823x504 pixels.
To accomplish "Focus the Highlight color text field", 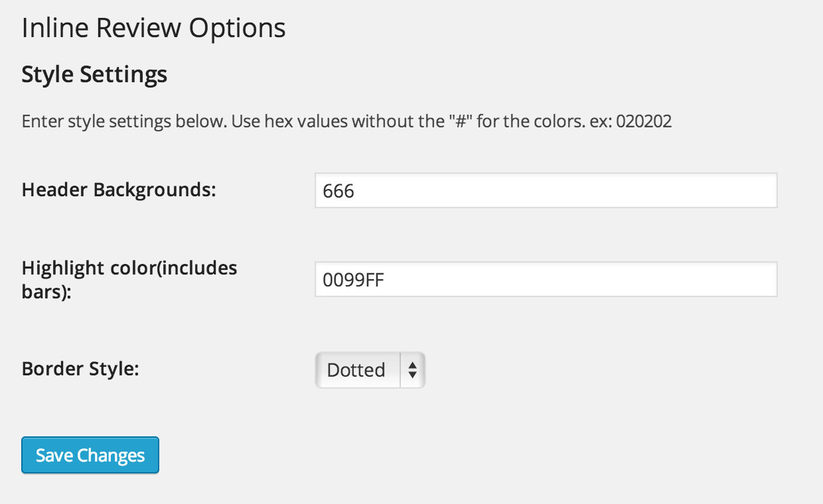I will [546, 280].
